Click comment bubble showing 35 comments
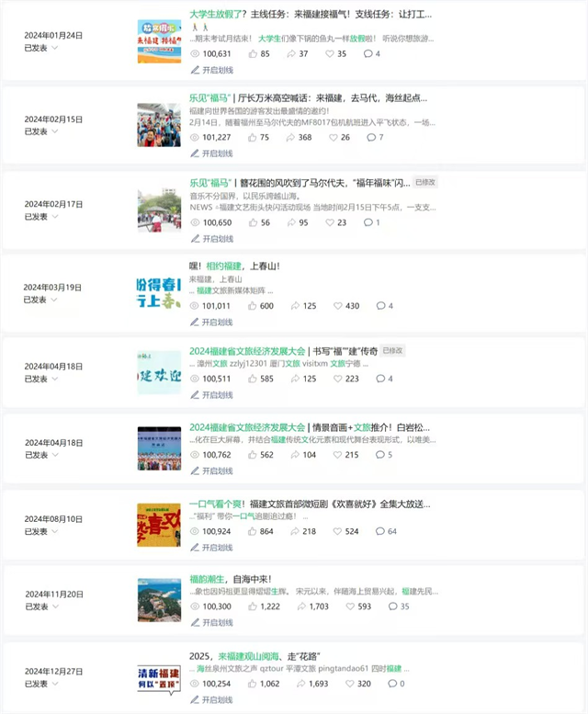Viewport: 588px width, 714px height. [392, 606]
